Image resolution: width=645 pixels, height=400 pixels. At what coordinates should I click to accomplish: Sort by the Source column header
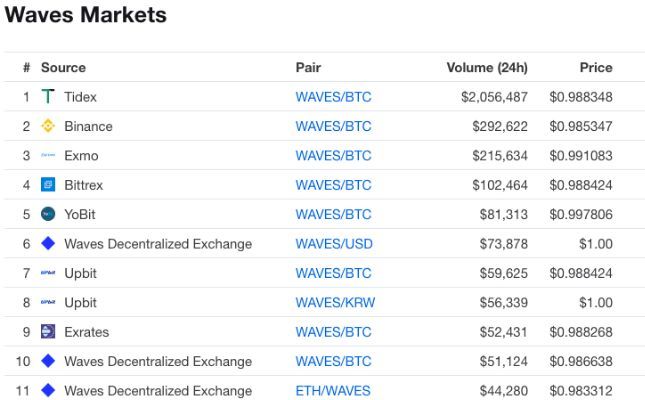click(x=63, y=68)
